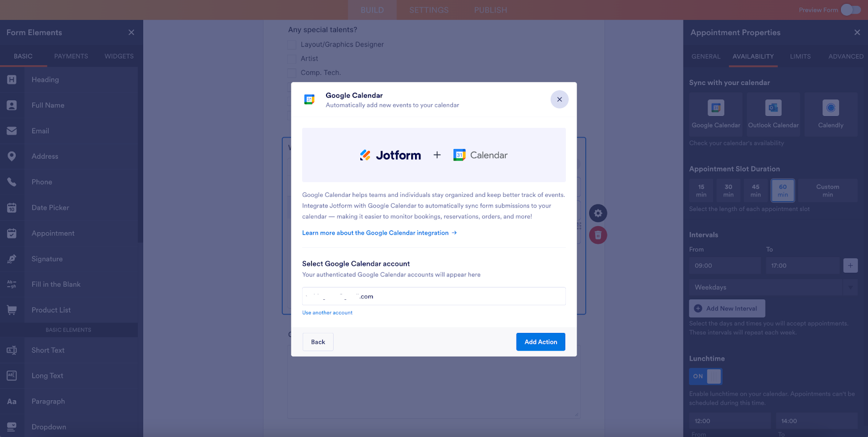The image size is (868, 437).
Task: Click the Back button
Action: coord(318,342)
